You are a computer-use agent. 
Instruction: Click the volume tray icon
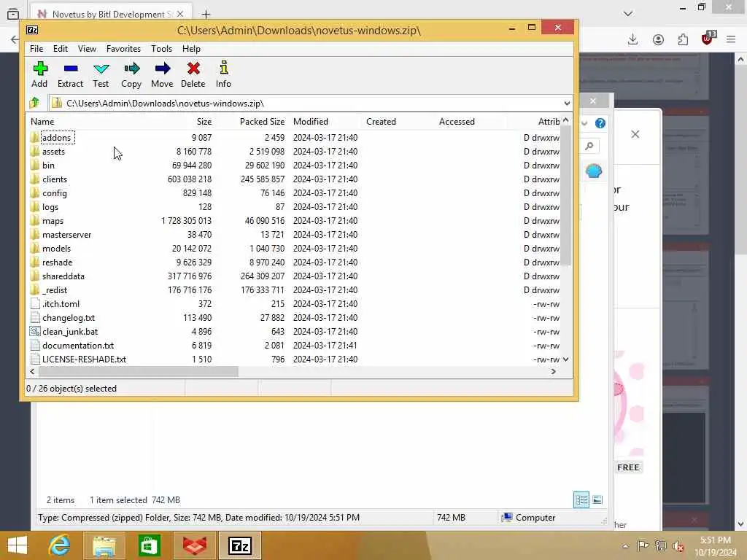(x=678, y=545)
